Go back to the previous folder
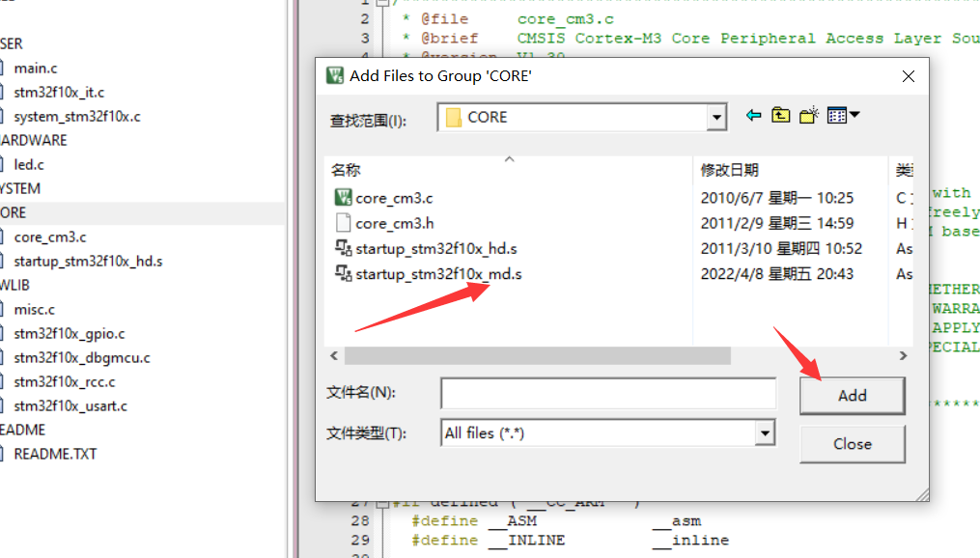The width and height of the screenshot is (980, 558). [x=753, y=116]
